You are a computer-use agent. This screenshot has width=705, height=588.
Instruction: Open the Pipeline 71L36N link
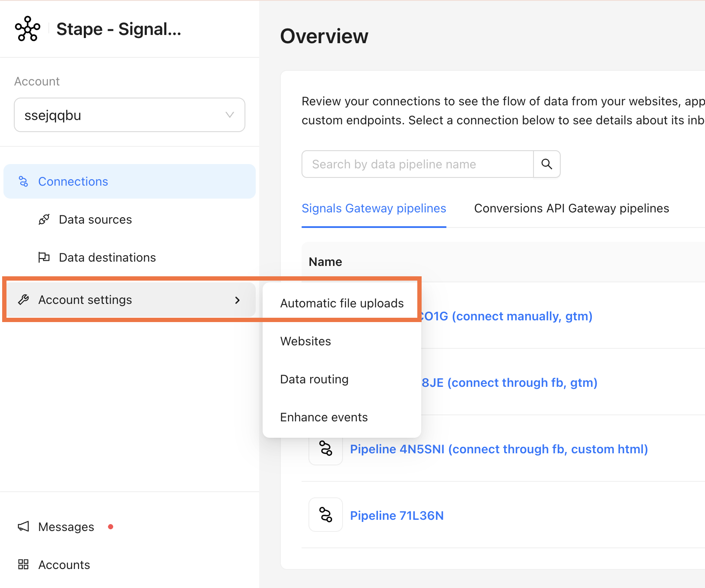(397, 515)
